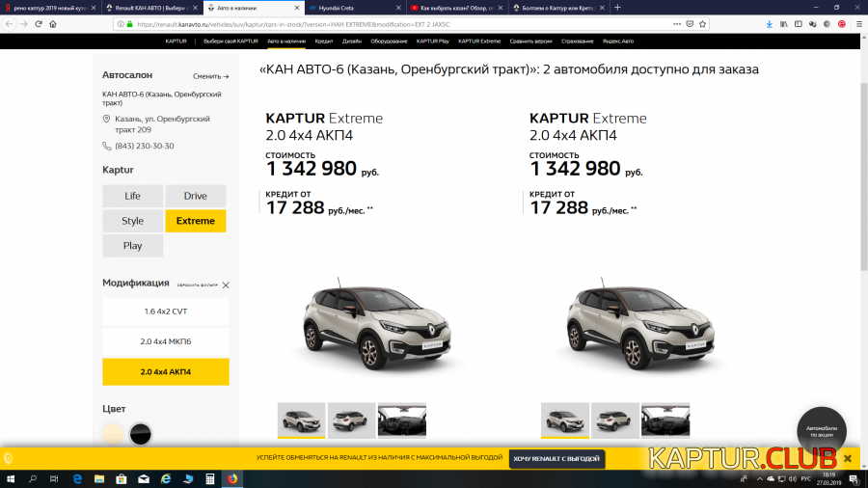868x488 pixels.
Task: Click 'Сменить' to change the dealership
Action: click(x=210, y=76)
